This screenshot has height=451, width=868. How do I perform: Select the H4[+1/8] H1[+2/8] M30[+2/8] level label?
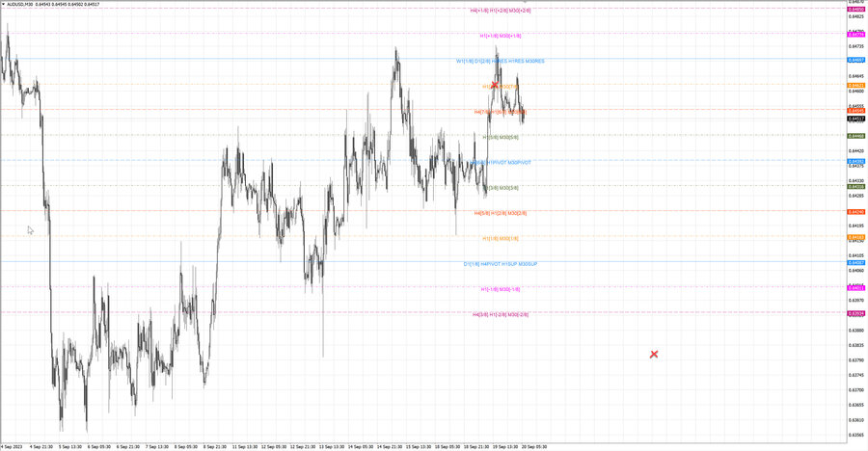point(501,11)
